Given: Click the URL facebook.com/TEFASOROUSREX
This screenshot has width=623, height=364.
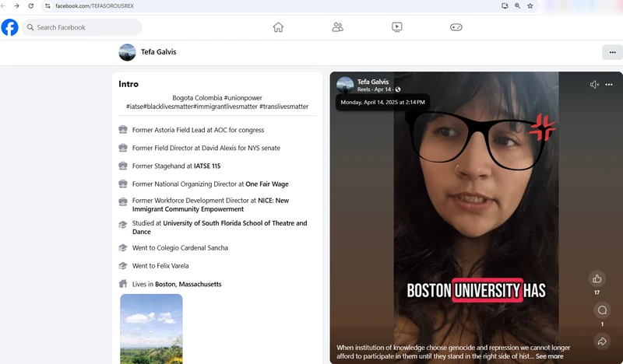Looking at the screenshot, I should 94,6.
